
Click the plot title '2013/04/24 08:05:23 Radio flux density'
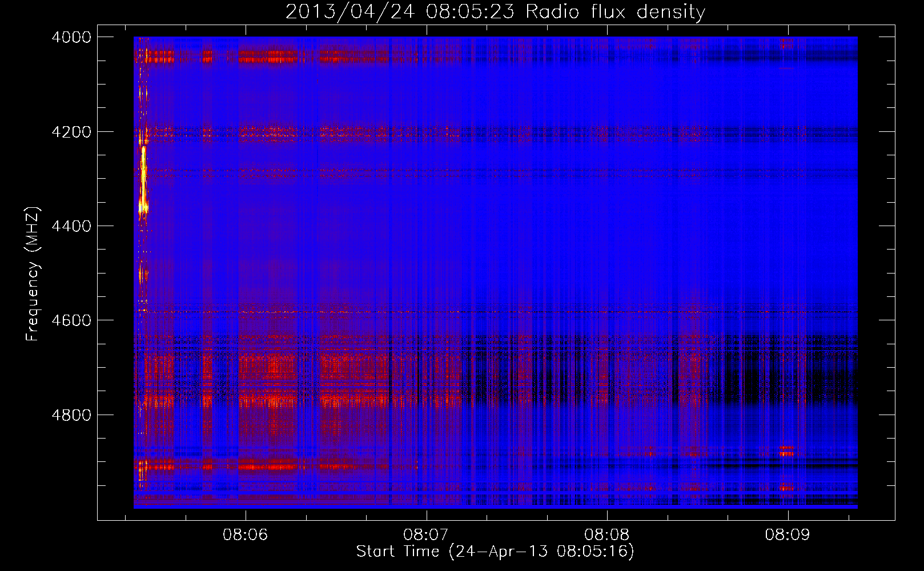point(495,12)
